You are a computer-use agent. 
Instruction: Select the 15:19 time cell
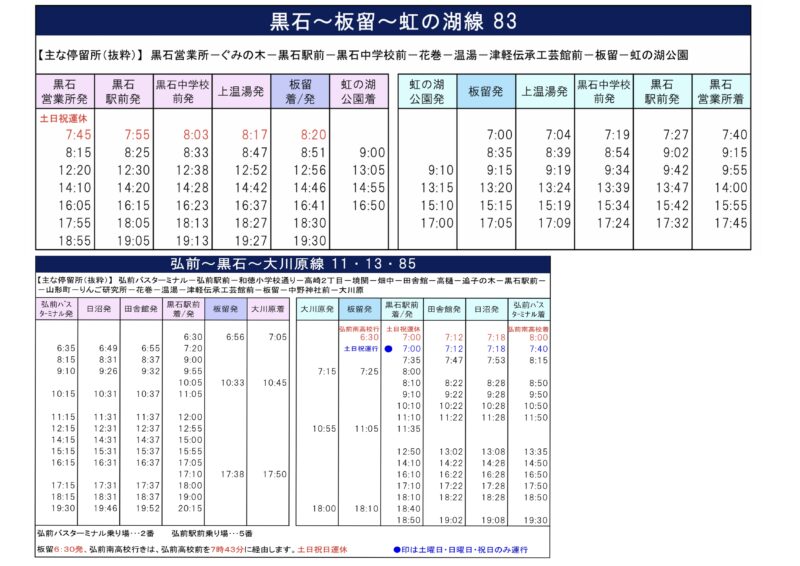555,206
